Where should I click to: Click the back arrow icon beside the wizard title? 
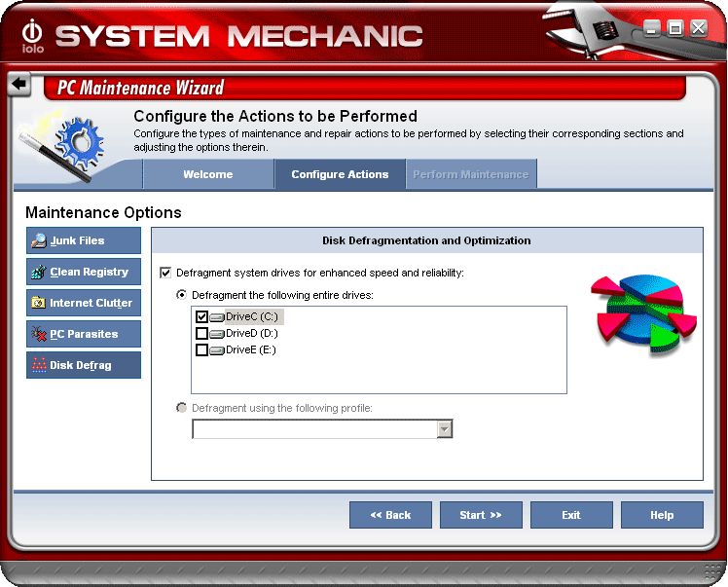tap(19, 84)
